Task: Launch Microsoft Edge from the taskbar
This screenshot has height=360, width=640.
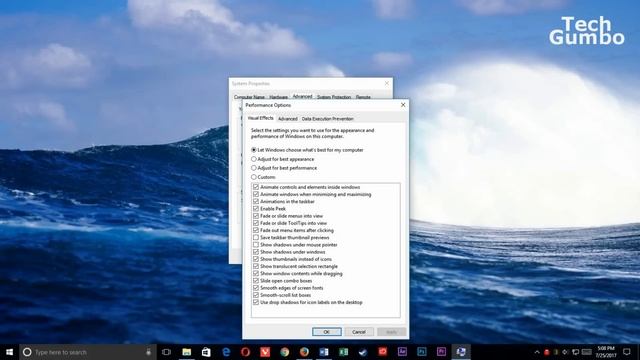Action: (226, 352)
